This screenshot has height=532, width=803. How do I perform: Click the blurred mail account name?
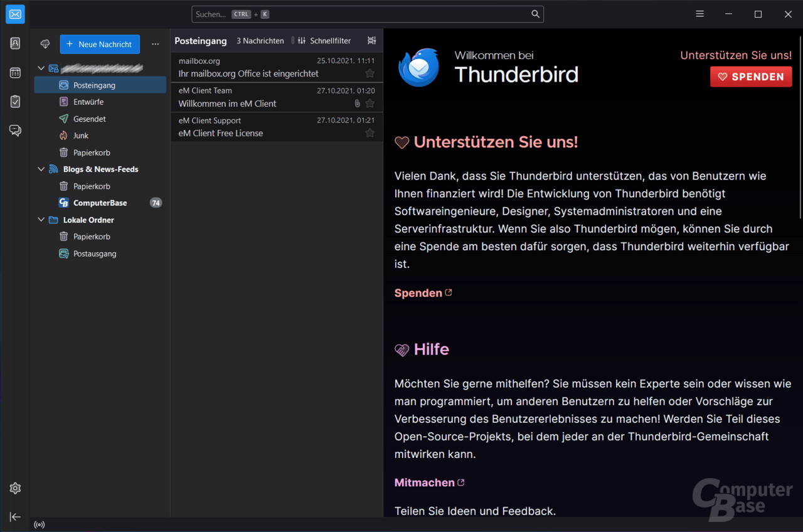[102, 68]
